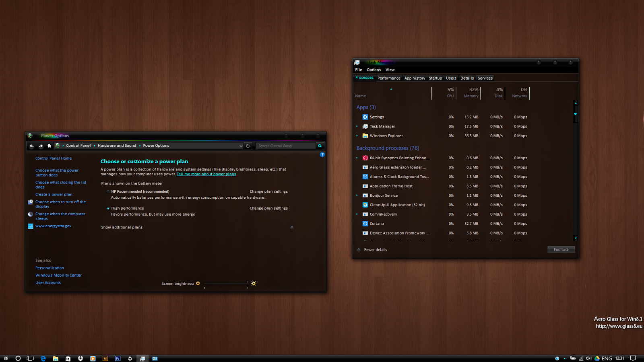
Task: Click the Alarms & Clock process icon
Action: point(365,177)
